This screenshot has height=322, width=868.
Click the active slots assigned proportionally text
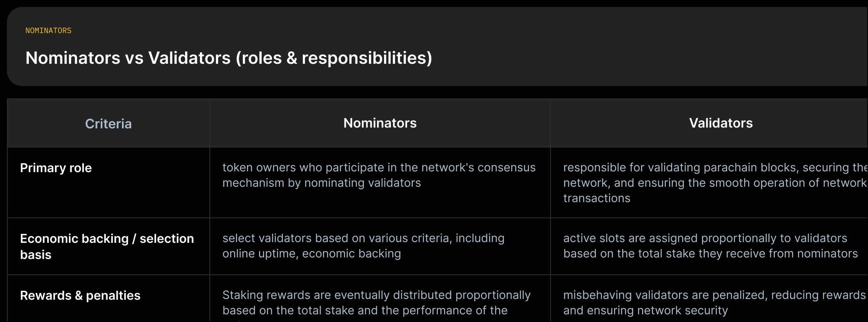click(x=711, y=246)
